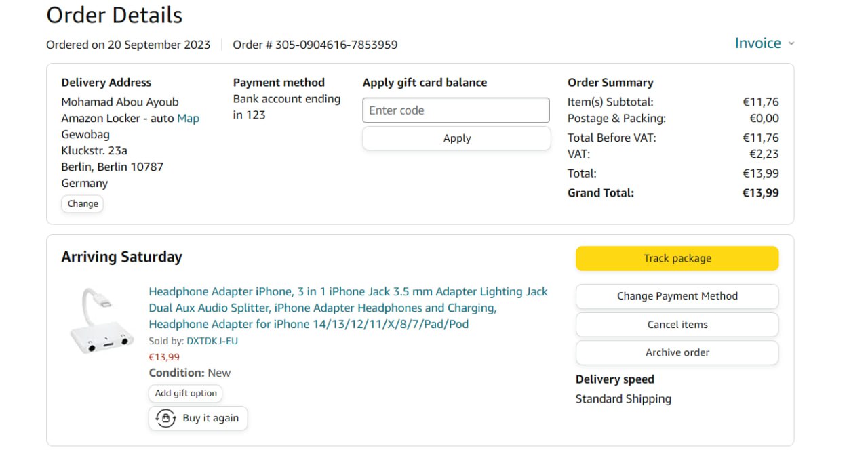Expand the Invoice dropdown chevron
The height and width of the screenshot is (454, 868).
pos(791,43)
